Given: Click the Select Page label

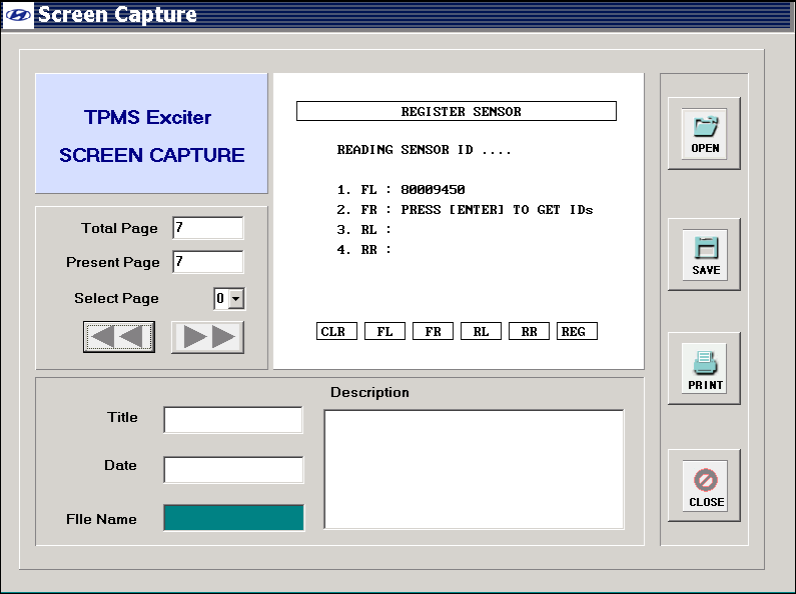Looking at the screenshot, I should pyautogui.click(x=116, y=298).
